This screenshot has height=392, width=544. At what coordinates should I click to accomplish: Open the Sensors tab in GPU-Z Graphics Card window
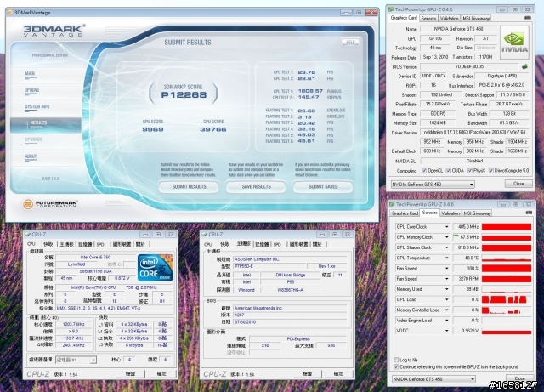coord(428,19)
